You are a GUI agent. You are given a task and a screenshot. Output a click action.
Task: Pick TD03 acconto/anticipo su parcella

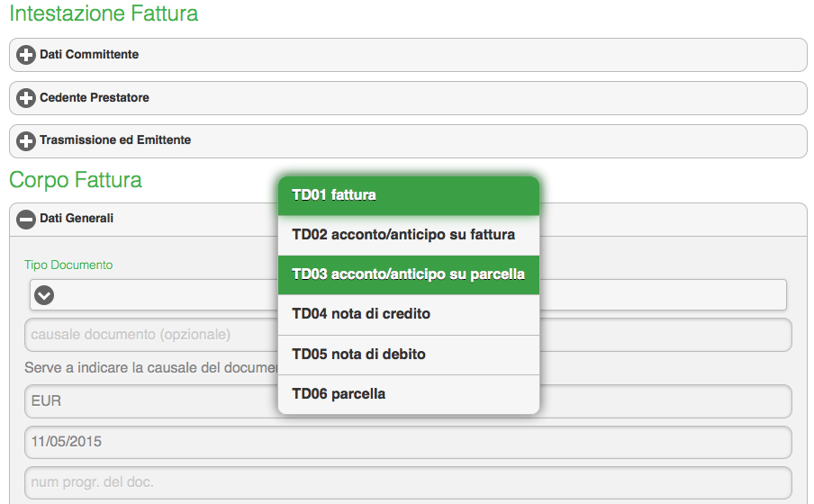(408, 274)
